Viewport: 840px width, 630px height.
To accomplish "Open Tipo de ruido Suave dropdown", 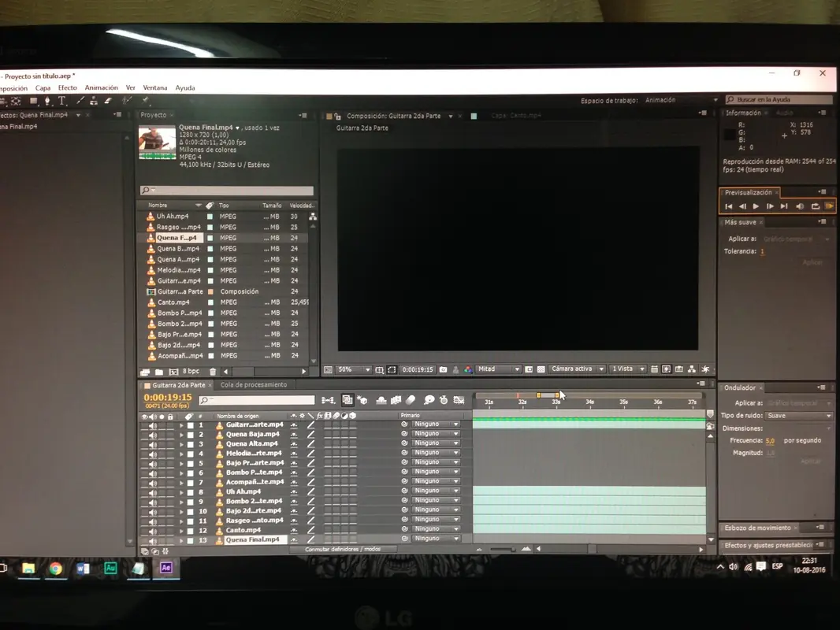I will click(x=798, y=415).
